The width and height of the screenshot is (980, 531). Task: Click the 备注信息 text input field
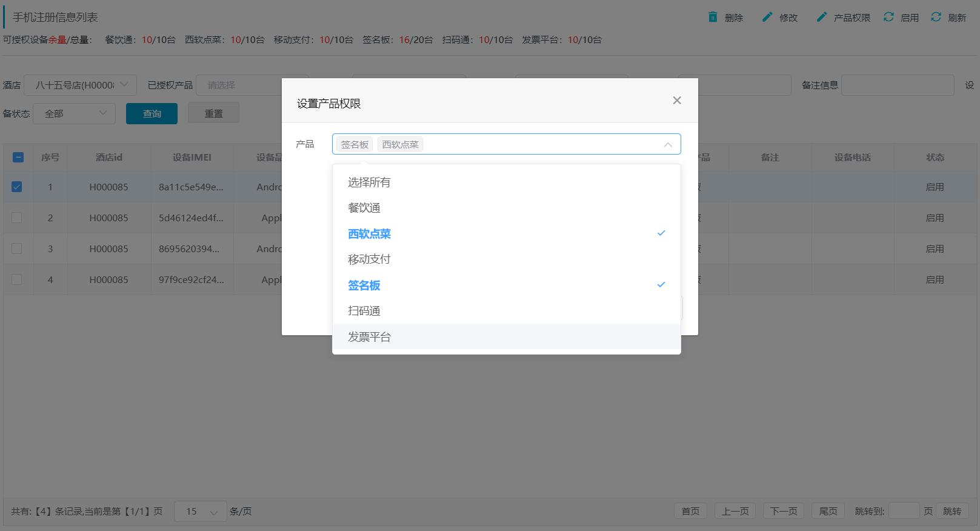click(898, 85)
